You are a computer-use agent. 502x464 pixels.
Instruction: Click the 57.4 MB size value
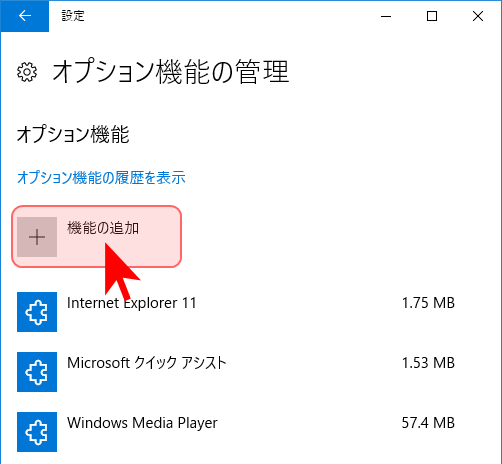(x=428, y=423)
